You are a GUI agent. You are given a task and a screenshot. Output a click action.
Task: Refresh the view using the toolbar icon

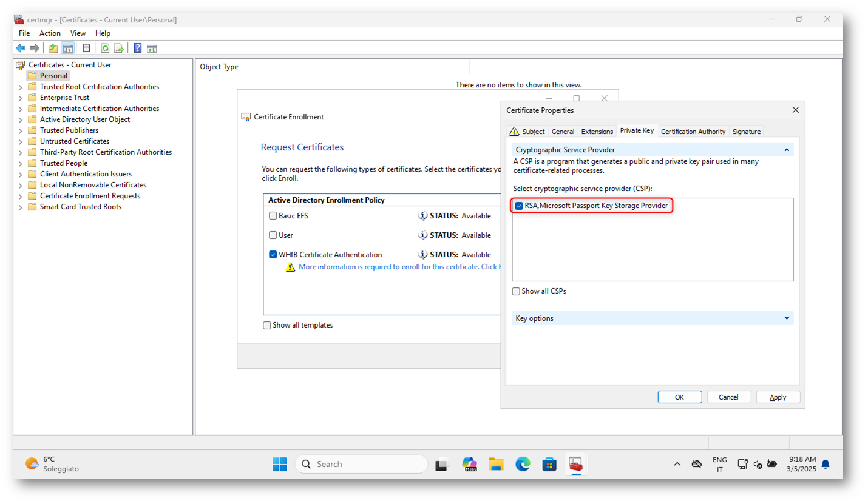105,48
